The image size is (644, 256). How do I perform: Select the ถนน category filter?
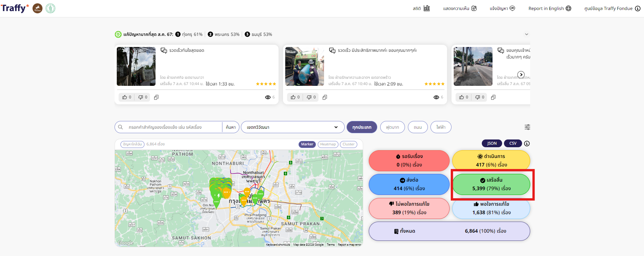tap(418, 127)
